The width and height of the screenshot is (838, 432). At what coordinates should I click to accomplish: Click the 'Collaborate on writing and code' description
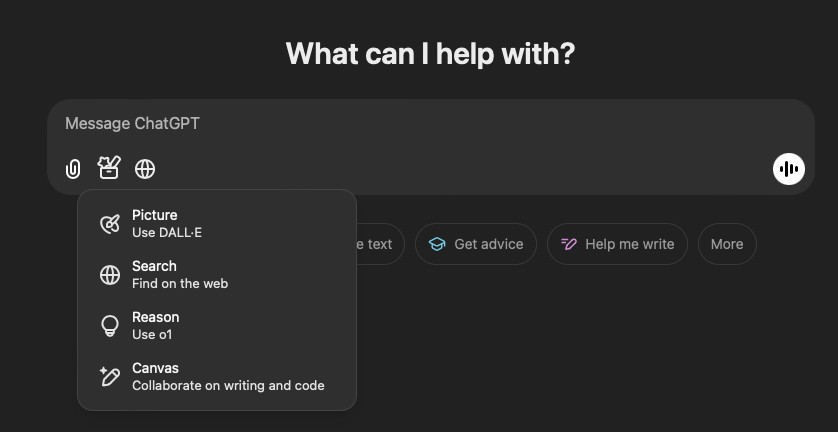pyautogui.click(x=228, y=385)
